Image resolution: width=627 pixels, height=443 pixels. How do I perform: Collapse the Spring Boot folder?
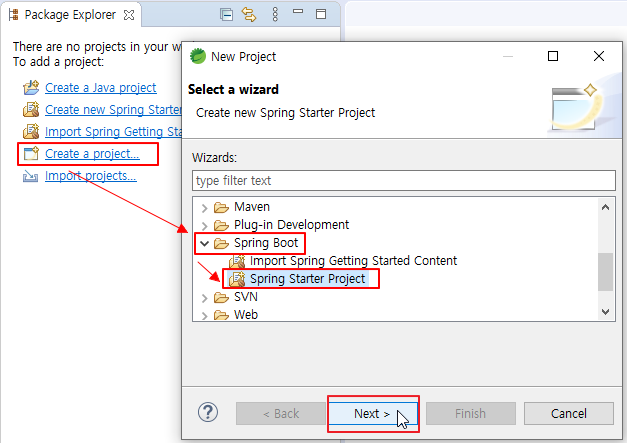click(x=204, y=243)
